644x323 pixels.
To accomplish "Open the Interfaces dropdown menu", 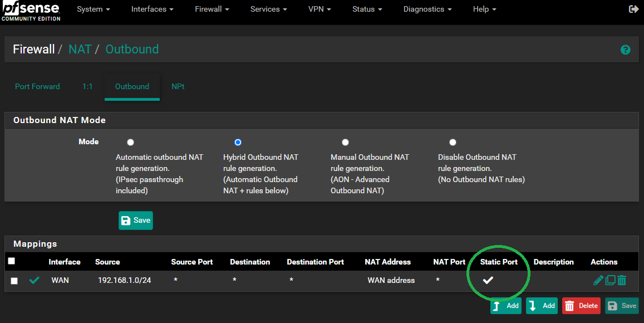I will pyautogui.click(x=153, y=9).
